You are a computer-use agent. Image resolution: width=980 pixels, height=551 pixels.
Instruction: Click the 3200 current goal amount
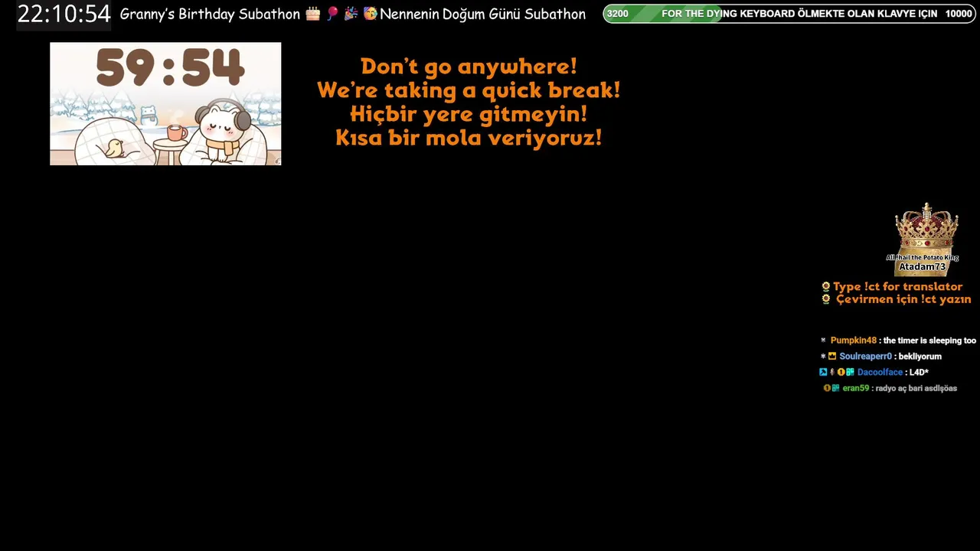pyautogui.click(x=617, y=14)
